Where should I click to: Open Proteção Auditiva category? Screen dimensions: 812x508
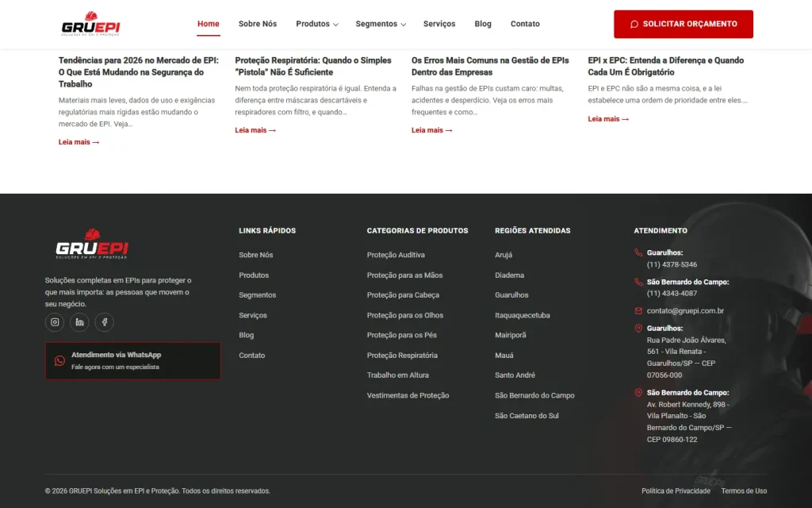pyautogui.click(x=396, y=255)
